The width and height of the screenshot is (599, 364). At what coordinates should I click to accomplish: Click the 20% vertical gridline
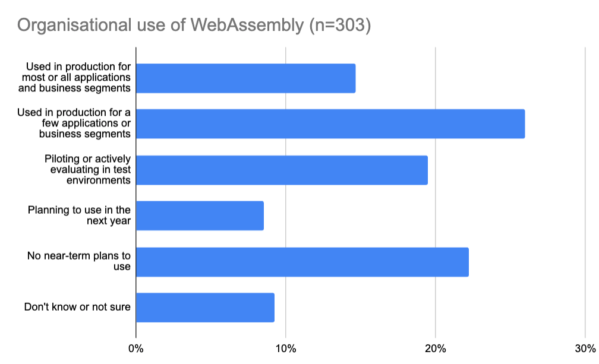[x=436, y=192]
